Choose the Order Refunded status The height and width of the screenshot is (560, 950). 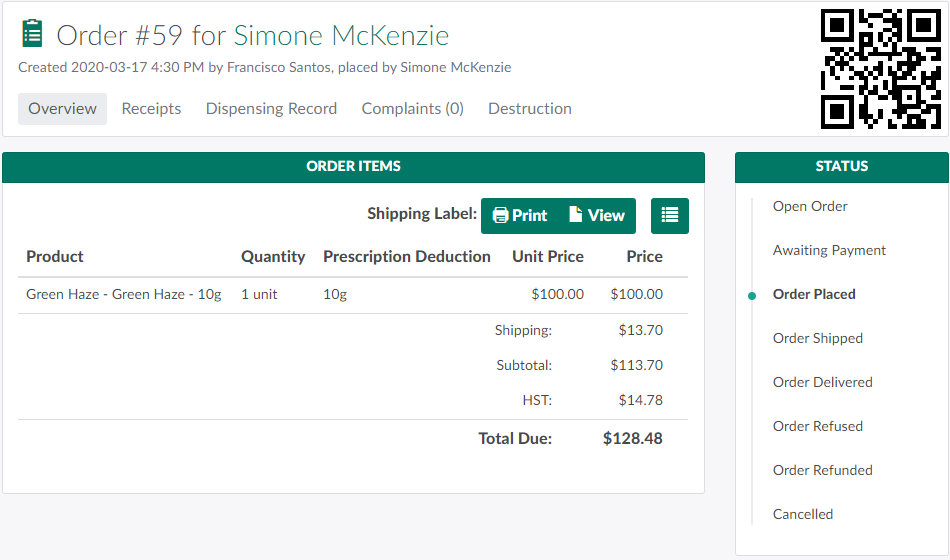[822, 470]
